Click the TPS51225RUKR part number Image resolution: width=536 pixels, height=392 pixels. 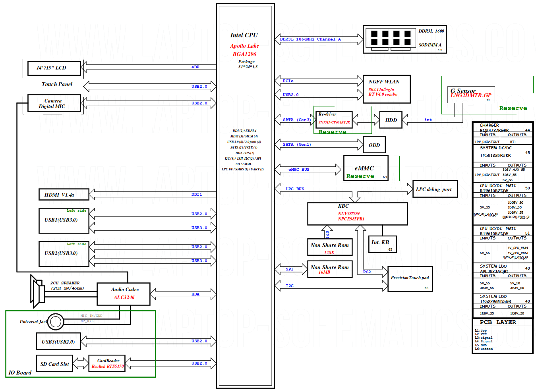pyautogui.click(x=495, y=155)
